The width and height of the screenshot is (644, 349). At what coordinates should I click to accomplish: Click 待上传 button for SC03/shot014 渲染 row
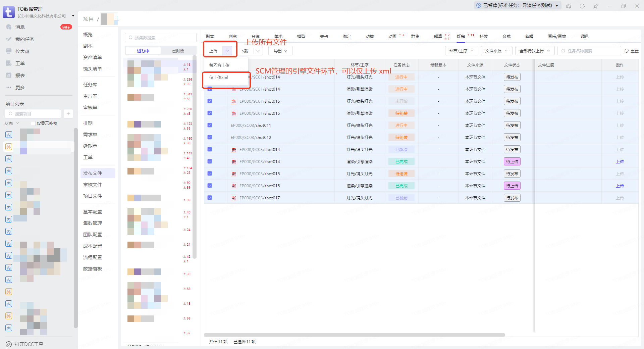[512, 162]
